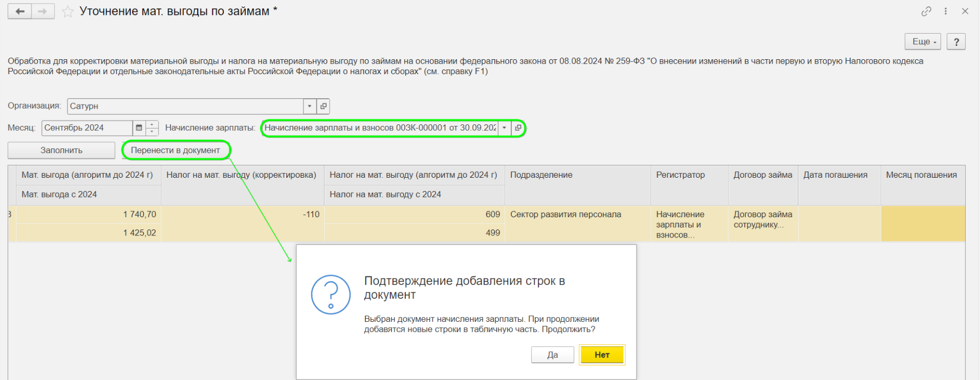Open the calendar picker for Месяц
The width and height of the screenshot is (980, 380).
(139, 128)
